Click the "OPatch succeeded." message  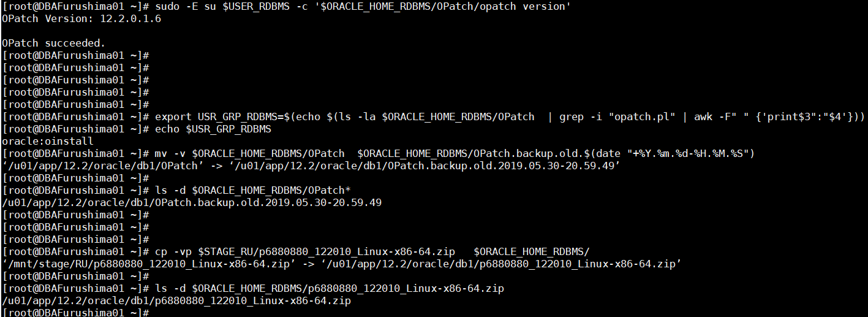(54, 43)
